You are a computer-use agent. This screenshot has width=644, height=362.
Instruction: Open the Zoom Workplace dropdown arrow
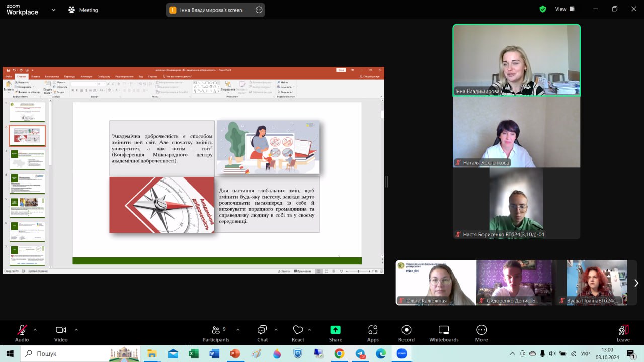(x=54, y=10)
